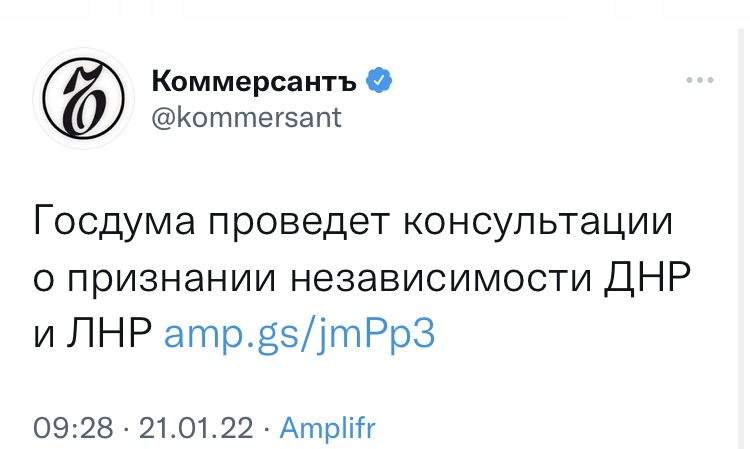Viewport: 750px width, 449px height.
Task: Click the ЛНР abbreviation in the tweet
Action: click(110, 333)
